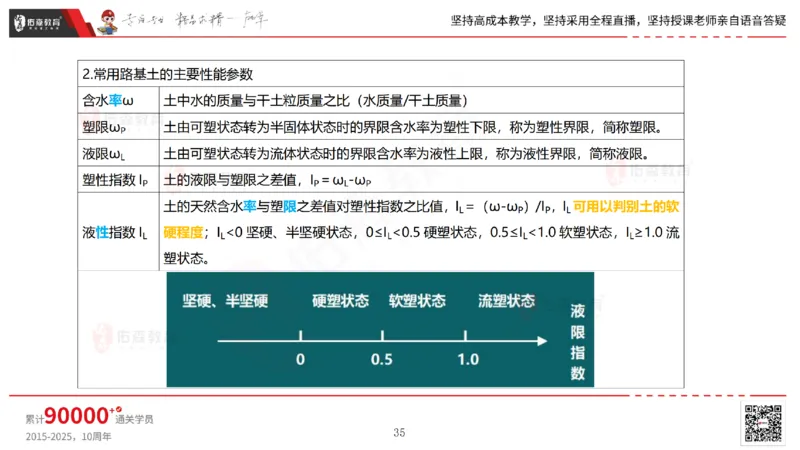Click the orange text '硬程度'

pos(183,233)
